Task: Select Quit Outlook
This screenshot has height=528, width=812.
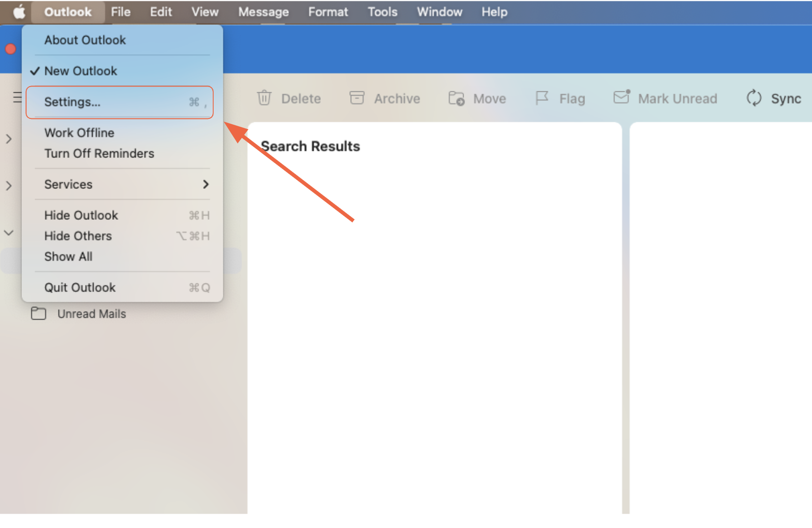Action: point(80,287)
